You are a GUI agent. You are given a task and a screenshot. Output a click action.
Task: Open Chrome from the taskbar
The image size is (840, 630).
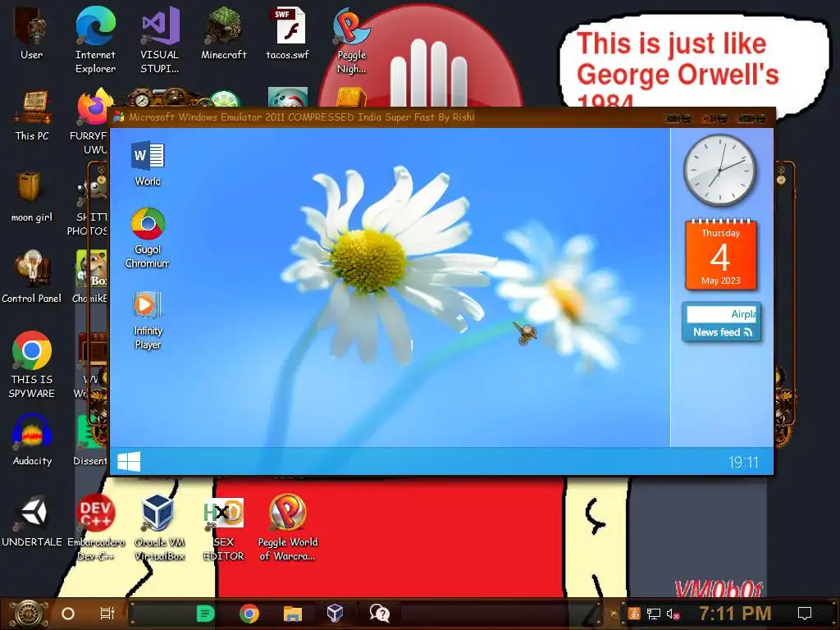(x=249, y=614)
